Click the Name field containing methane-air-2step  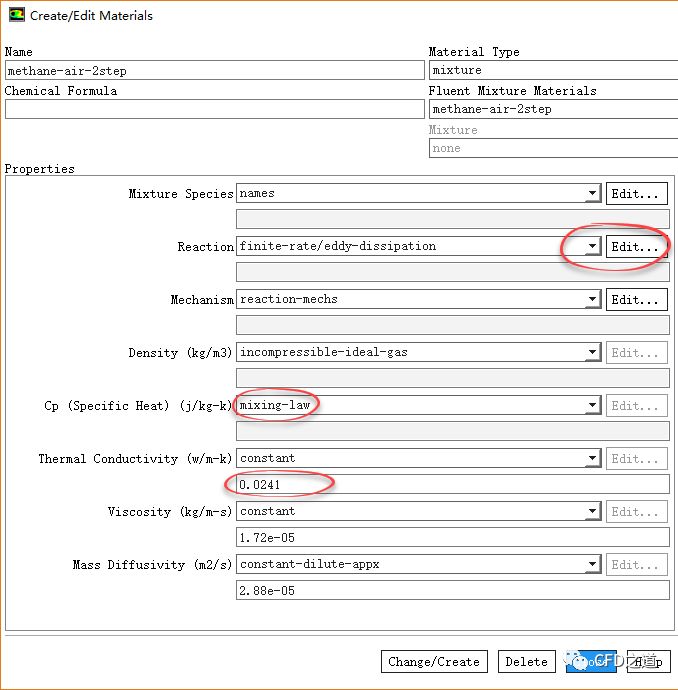point(214,71)
